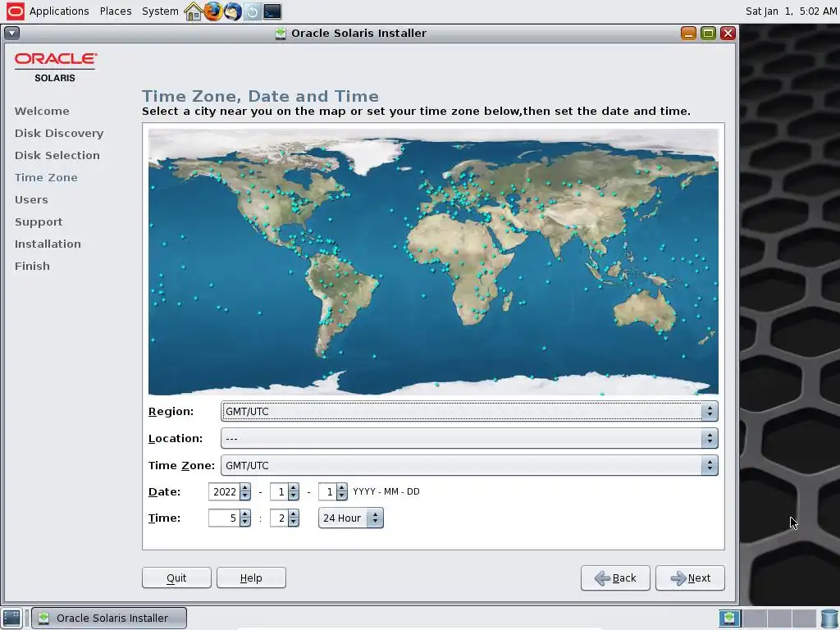
Task: Proceed with the Next button
Action: coord(690,578)
